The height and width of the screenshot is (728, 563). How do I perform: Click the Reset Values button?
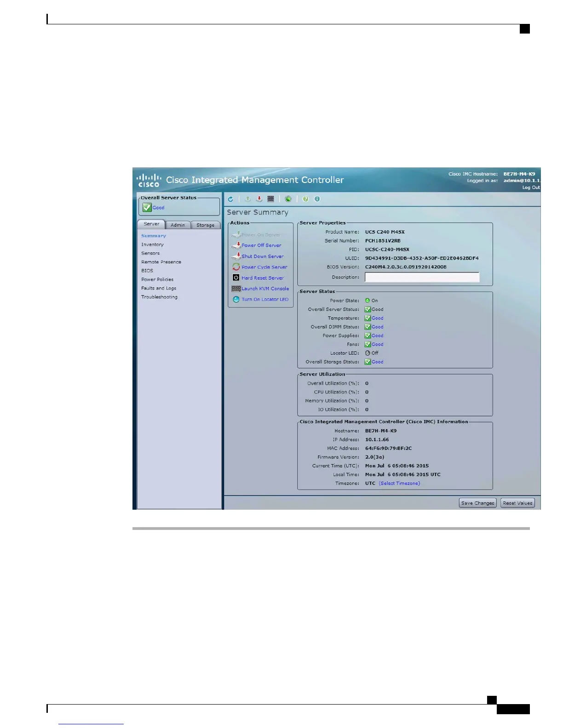coord(517,503)
